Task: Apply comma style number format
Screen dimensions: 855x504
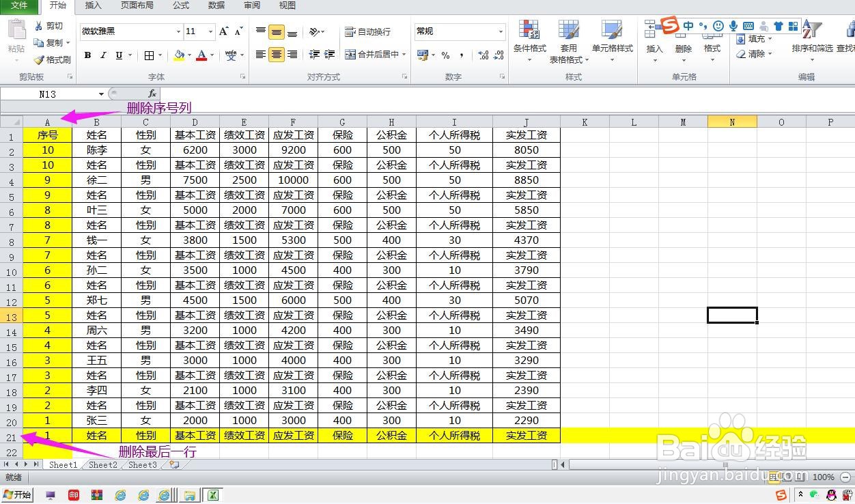Action: tap(462, 55)
